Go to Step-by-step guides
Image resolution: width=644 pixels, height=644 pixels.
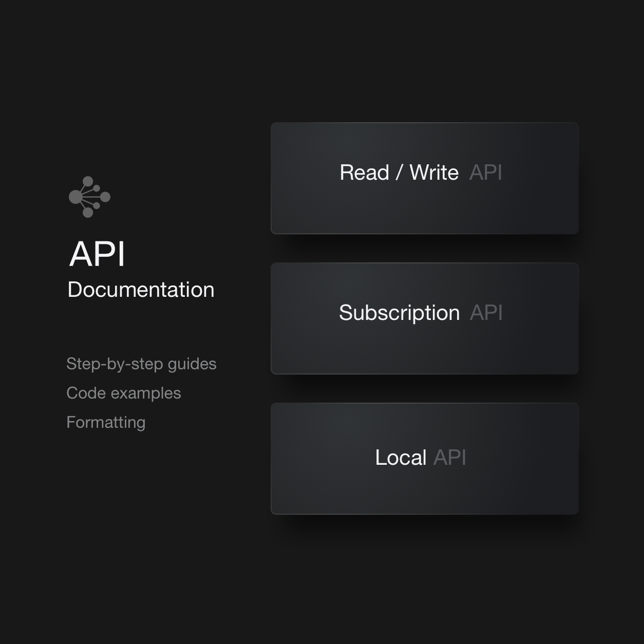(141, 364)
